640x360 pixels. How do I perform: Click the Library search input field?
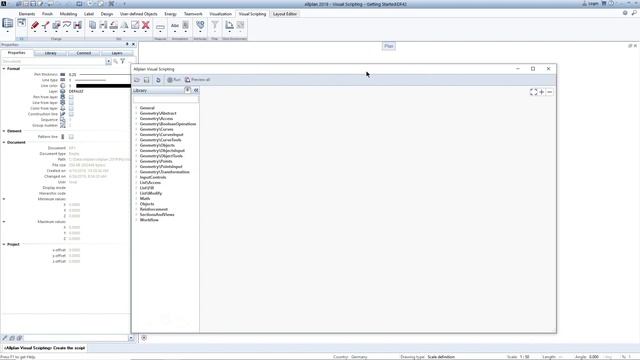(166, 99)
